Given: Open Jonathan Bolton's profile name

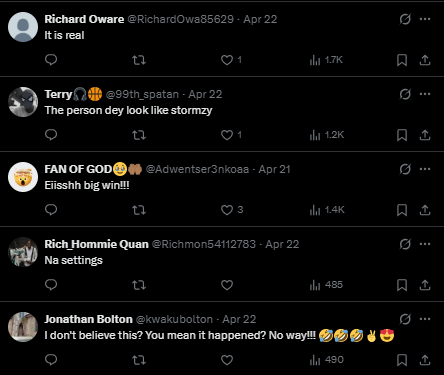Looking at the screenshot, I should [89, 319].
